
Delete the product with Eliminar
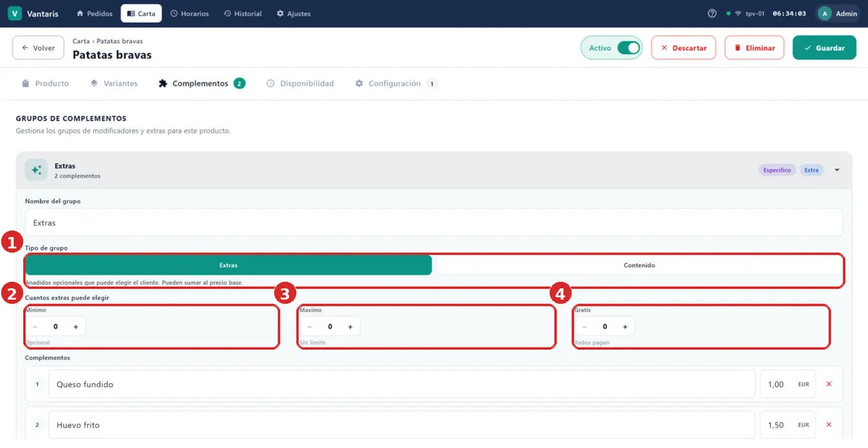point(754,48)
